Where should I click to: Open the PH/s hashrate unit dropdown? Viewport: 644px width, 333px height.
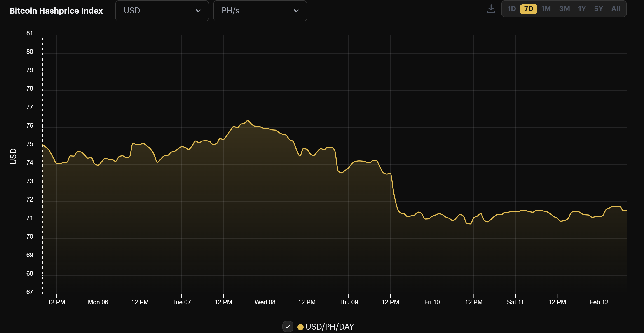tap(260, 11)
